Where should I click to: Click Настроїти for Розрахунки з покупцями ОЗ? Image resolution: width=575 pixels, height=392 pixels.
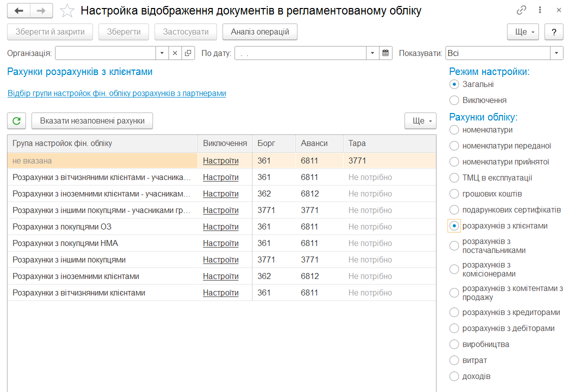click(220, 227)
